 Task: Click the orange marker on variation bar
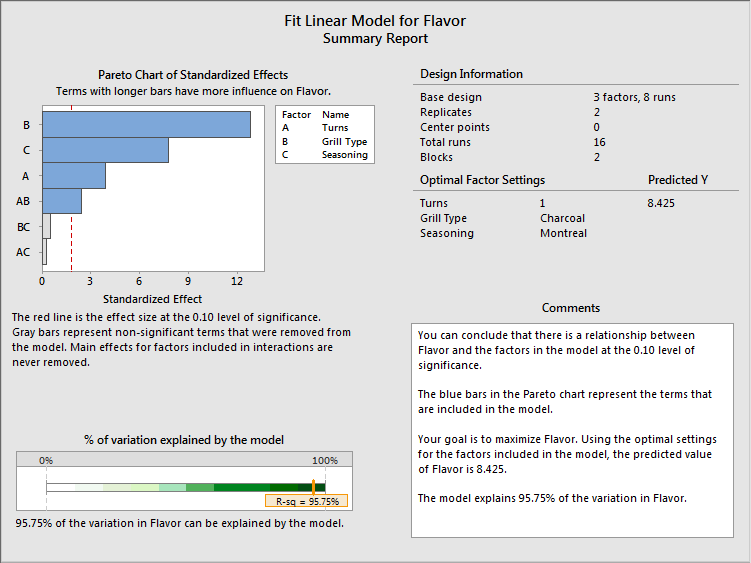pyautogui.click(x=313, y=487)
